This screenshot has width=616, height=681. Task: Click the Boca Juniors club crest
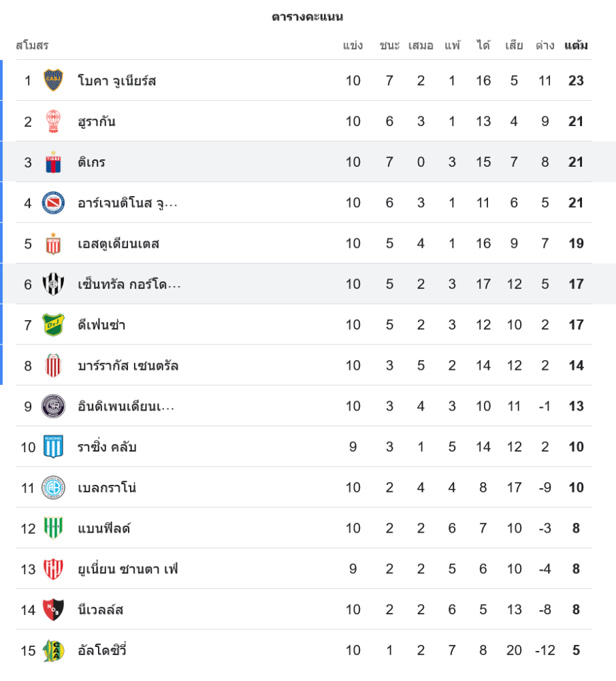[53, 80]
